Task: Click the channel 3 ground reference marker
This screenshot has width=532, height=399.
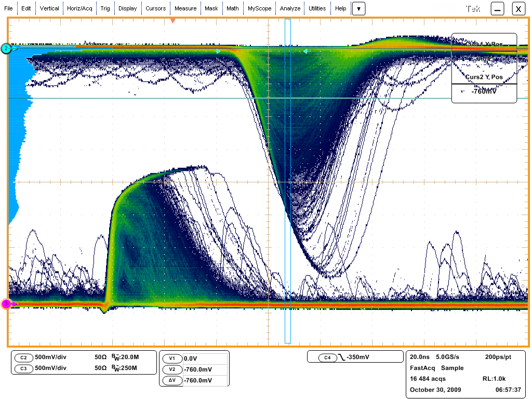Action: pos(6,304)
